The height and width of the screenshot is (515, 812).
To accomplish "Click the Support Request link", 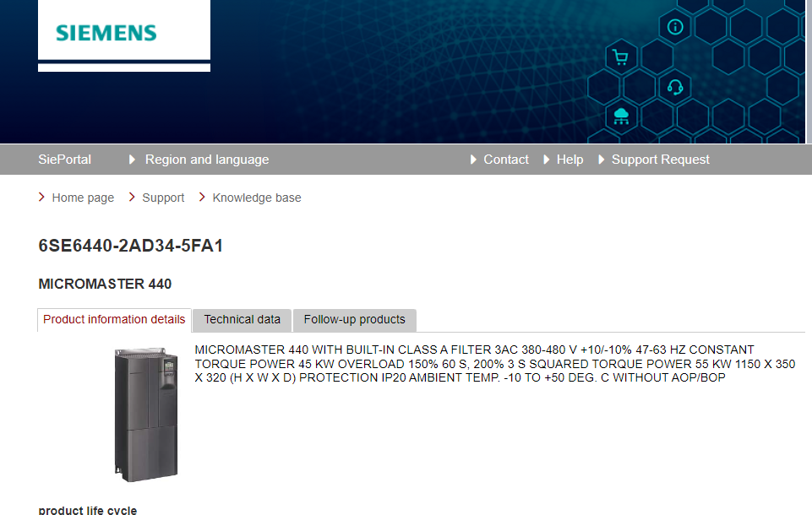I will coord(660,160).
